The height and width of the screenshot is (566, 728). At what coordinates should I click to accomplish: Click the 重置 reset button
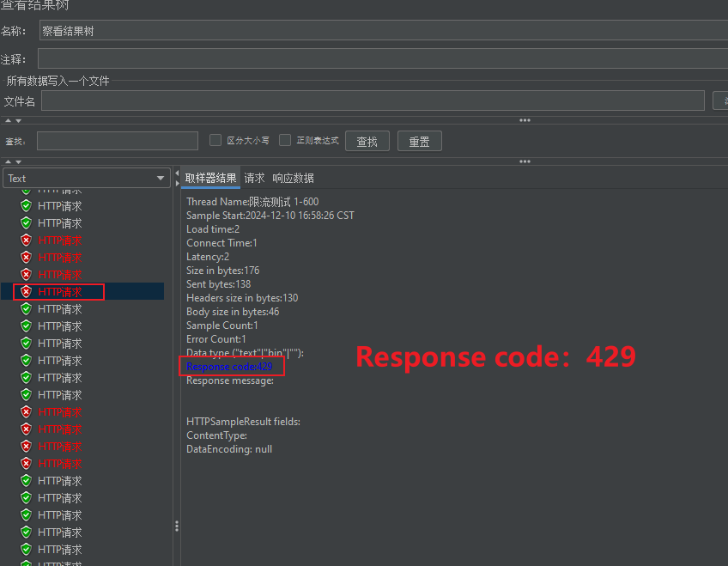click(419, 141)
